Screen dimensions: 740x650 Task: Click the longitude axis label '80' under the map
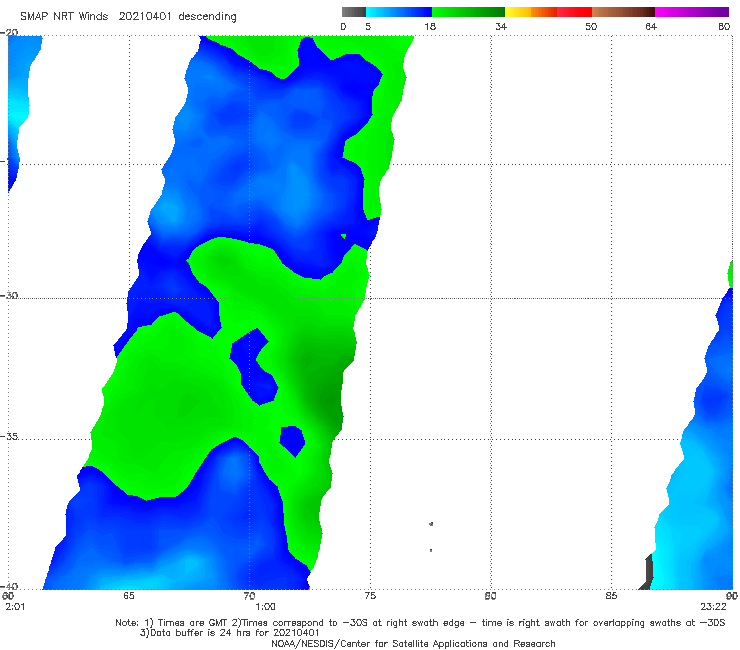[x=490, y=596]
